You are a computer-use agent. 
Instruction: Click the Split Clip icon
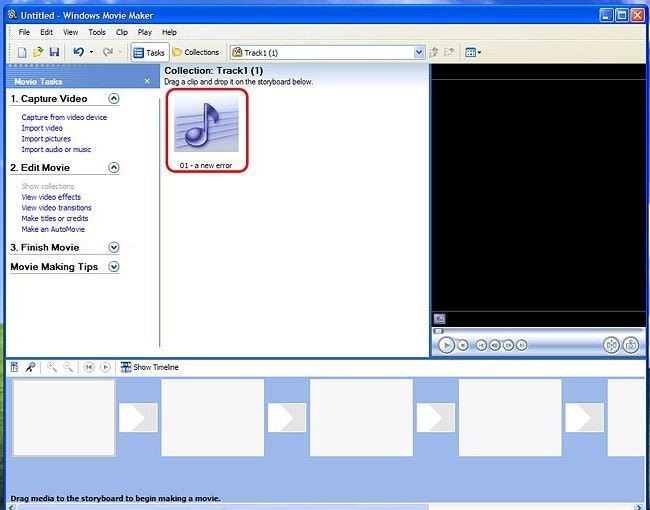pyautogui.click(x=611, y=345)
